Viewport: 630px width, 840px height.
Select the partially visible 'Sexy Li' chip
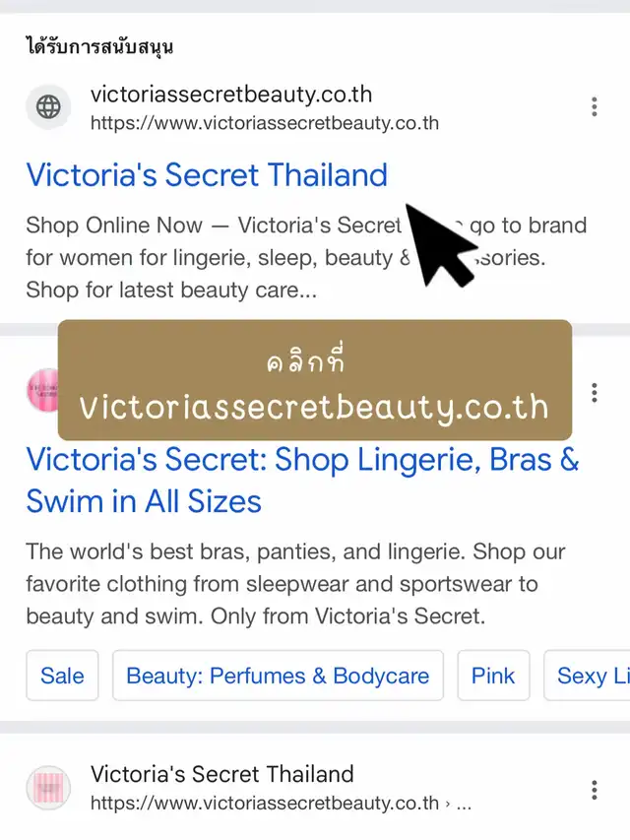coord(587,676)
